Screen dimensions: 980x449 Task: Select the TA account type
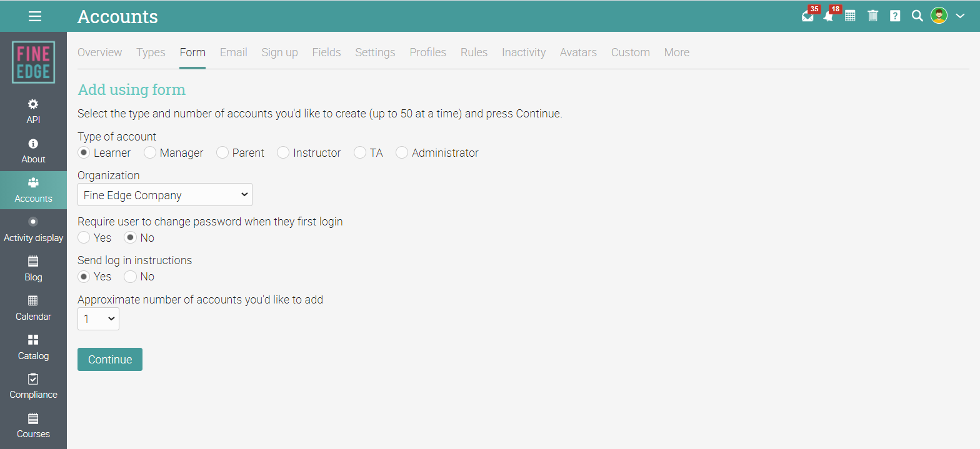[360, 153]
